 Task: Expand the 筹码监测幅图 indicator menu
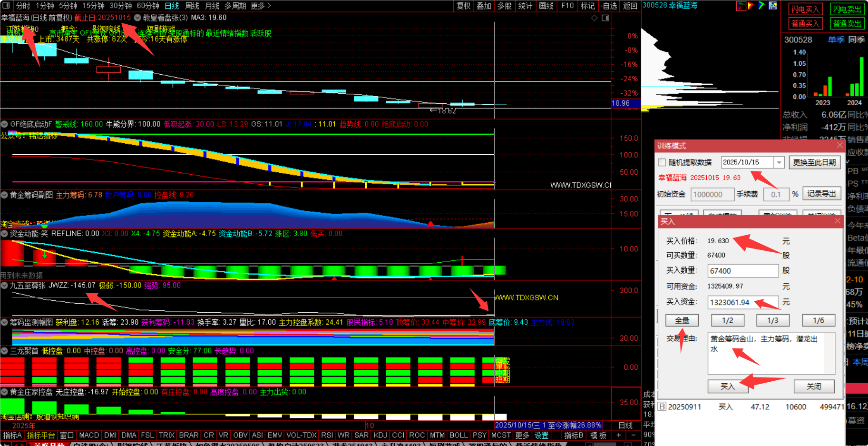(x=4, y=322)
